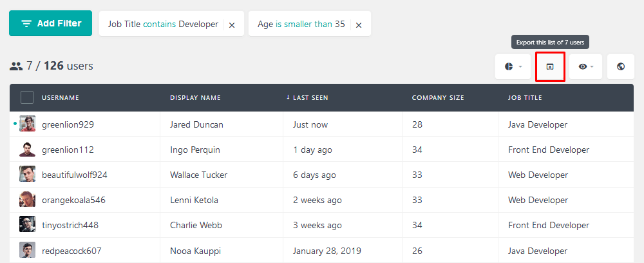Click orangekoala546's avatar picture
The height and width of the screenshot is (263, 644).
(x=27, y=200)
